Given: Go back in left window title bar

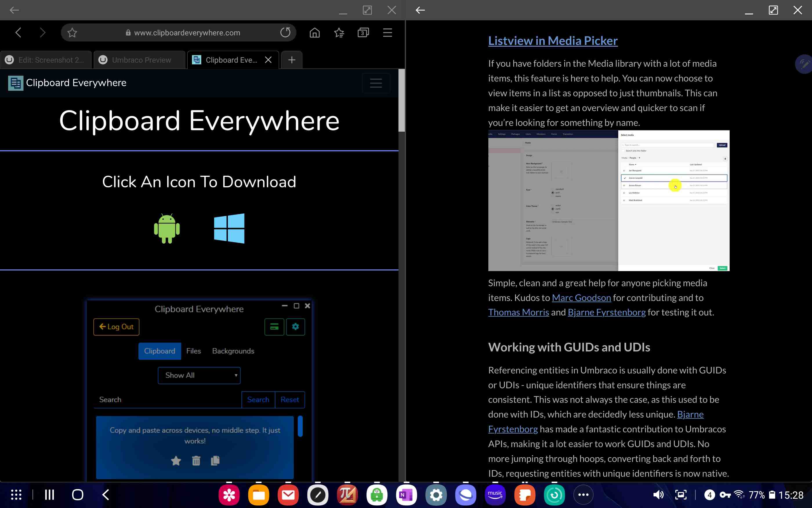Looking at the screenshot, I should pyautogui.click(x=14, y=10).
